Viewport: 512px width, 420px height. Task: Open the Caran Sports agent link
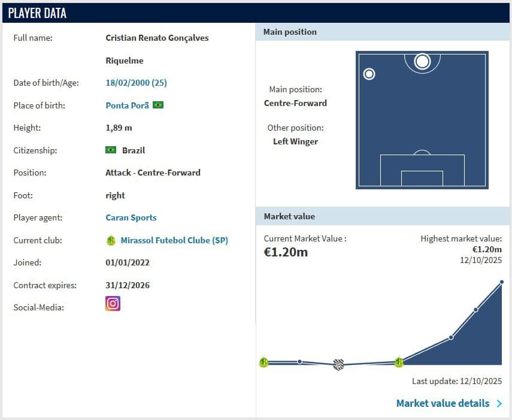pos(131,217)
